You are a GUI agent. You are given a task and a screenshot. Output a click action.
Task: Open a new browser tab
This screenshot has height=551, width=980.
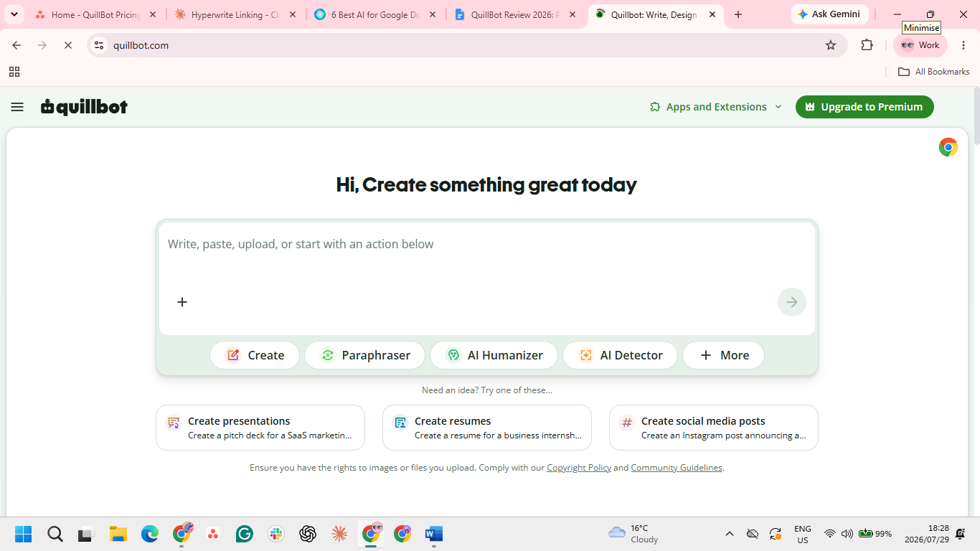tap(738, 14)
